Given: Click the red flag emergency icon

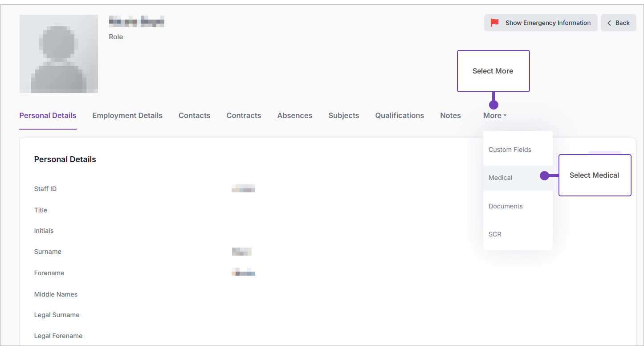Looking at the screenshot, I should tap(494, 23).
